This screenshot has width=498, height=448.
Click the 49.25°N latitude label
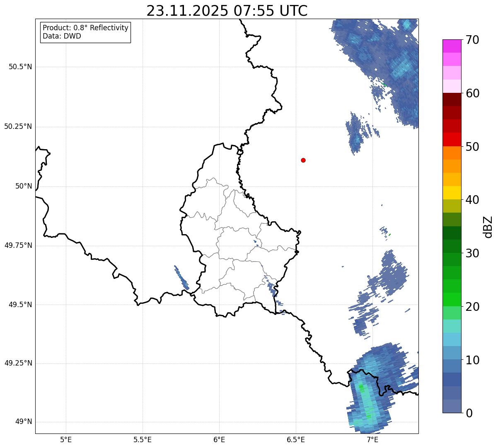point(18,363)
